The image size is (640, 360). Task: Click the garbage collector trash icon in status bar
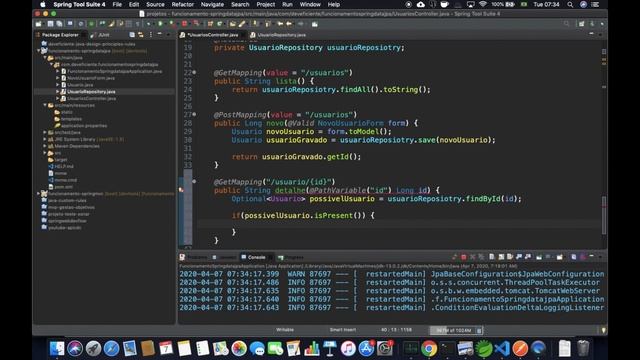tap(479, 330)
